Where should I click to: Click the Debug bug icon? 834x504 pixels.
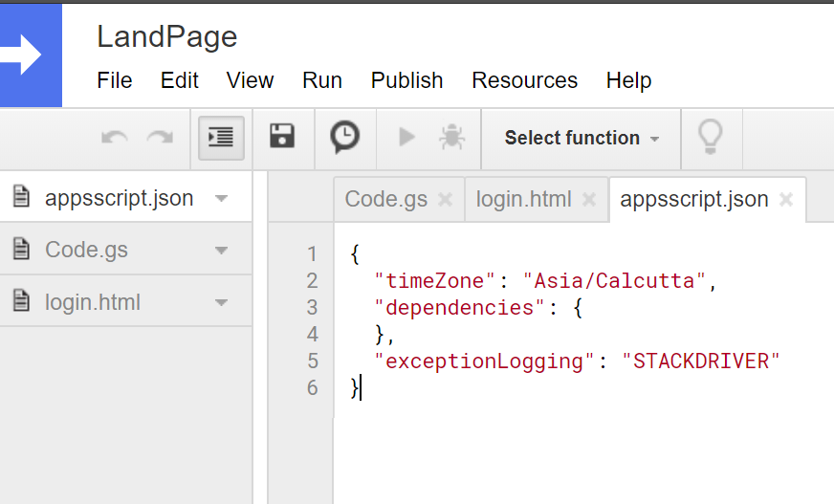click(451, 137)
